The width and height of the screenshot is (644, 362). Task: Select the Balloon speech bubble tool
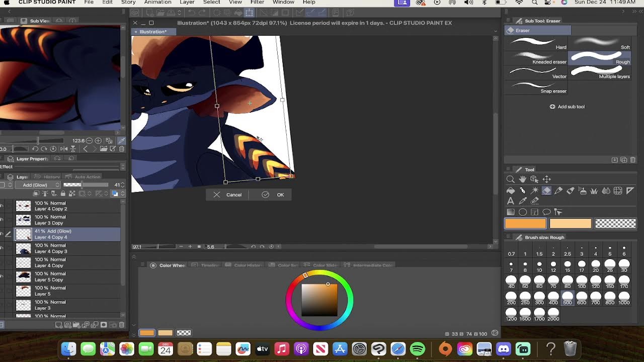pos(546,212)
